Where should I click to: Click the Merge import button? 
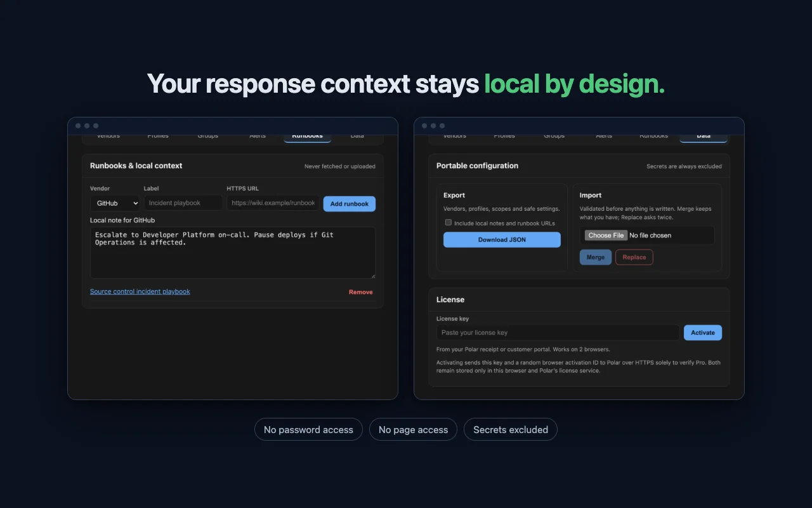point(596,257)
